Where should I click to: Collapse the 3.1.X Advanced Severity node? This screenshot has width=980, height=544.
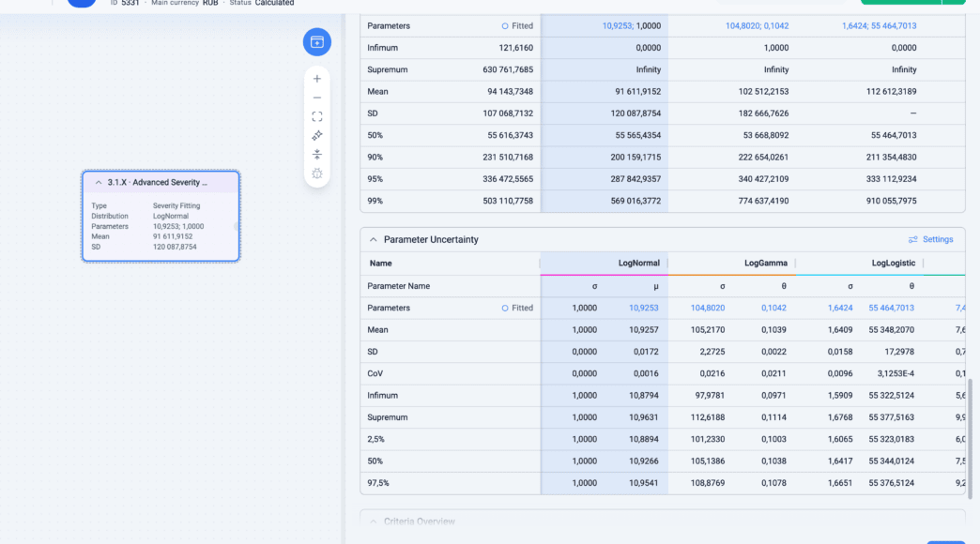(99, 182)
